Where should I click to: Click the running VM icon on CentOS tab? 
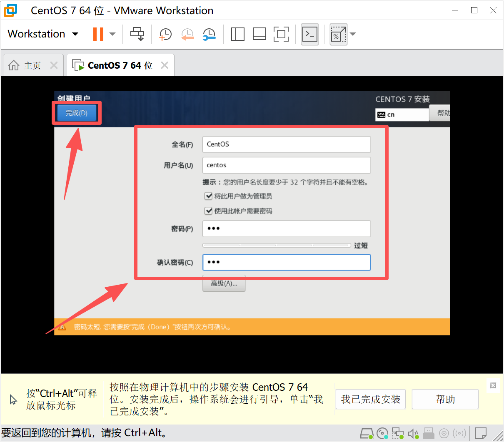click(78, 65)
